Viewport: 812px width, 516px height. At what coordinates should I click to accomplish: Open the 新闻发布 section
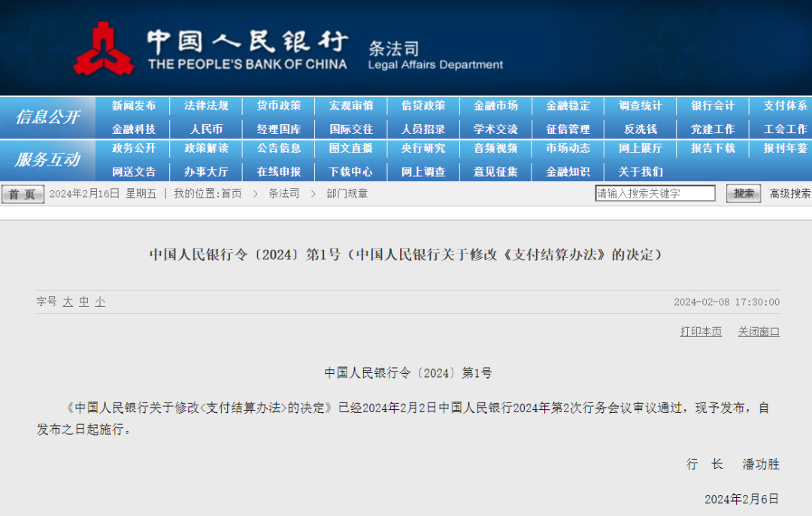pyautogui.click(x=133, y=106)
